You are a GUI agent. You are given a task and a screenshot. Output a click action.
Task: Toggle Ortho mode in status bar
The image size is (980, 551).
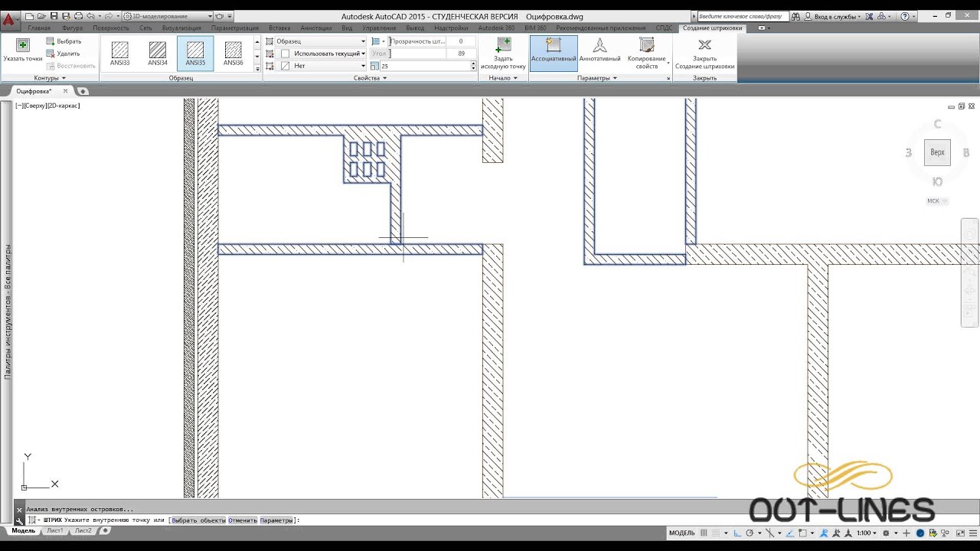click(737, 533)
